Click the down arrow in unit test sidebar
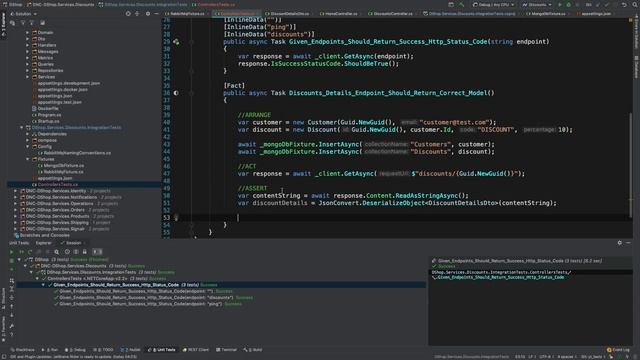 [x=11, y=315]
